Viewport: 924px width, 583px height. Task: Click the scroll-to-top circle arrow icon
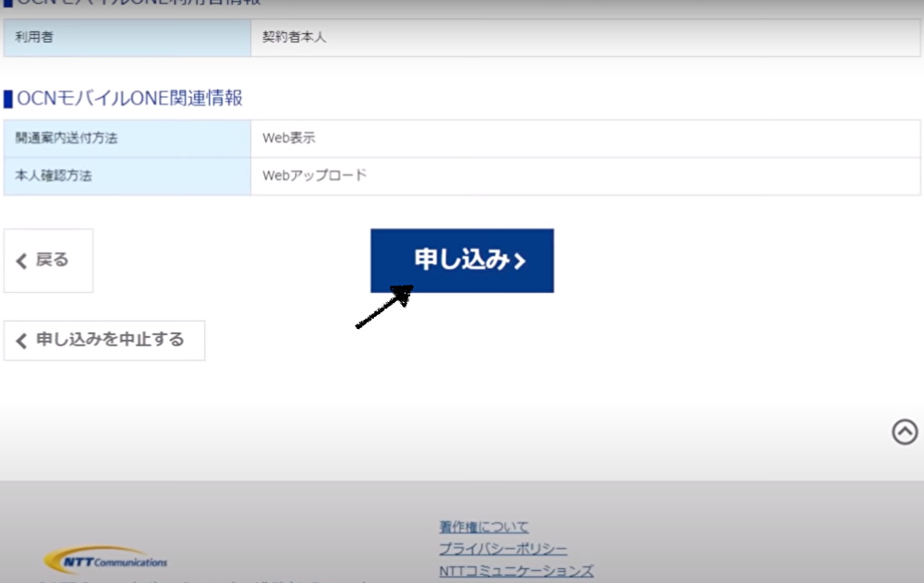905,431
